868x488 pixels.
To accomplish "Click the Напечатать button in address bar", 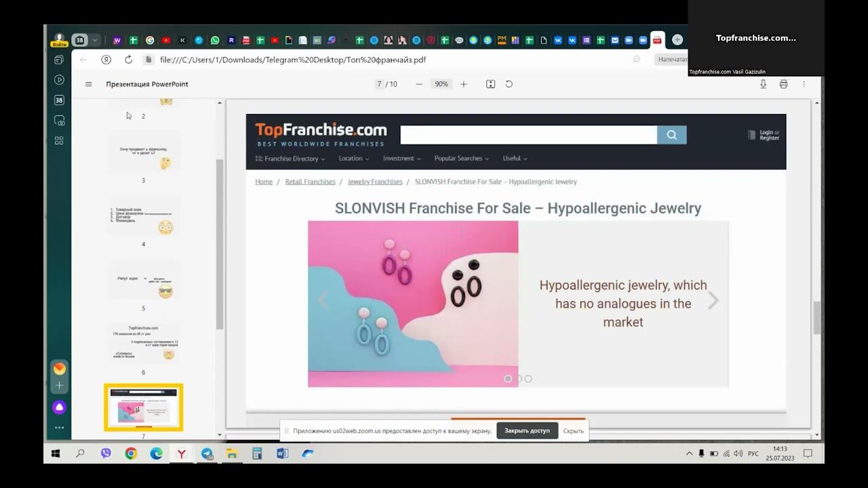I will (671, 60).
